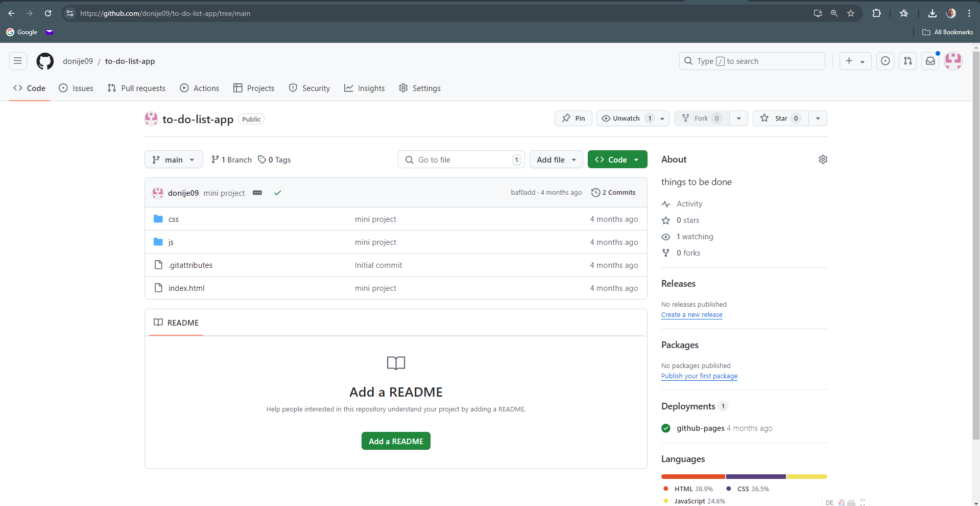980x506 pixels.
Task: Open the browser zoom magnifier icon
Action: point(834,13)
